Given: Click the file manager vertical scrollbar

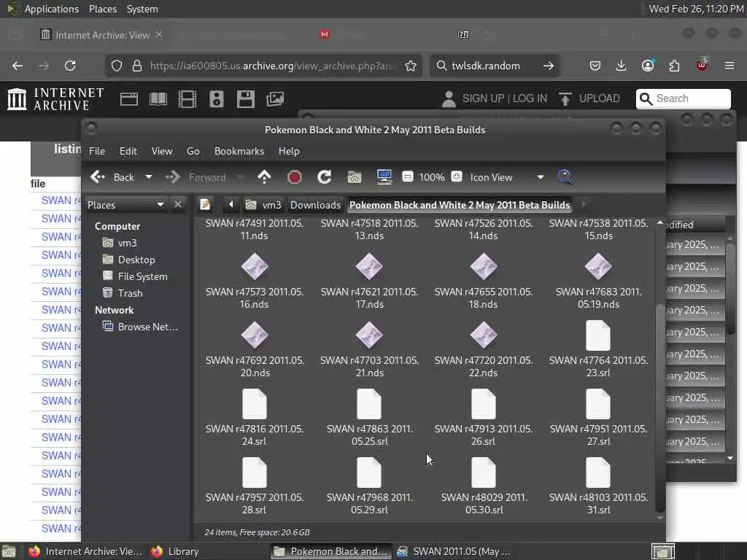Looking at the screenshot, I should point(659,407).
